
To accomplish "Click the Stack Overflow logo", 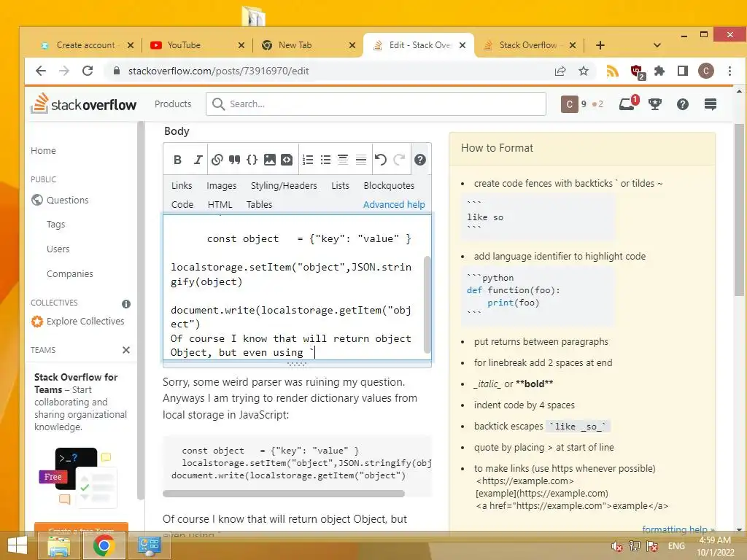I will 84,104.
